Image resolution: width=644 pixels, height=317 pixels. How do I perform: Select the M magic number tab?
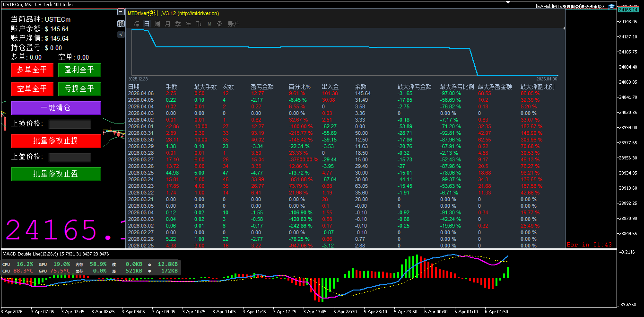209,24
